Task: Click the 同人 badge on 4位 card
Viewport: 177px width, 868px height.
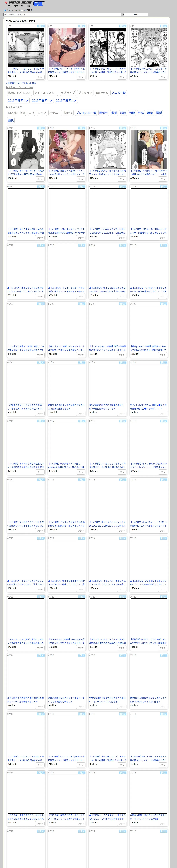Action: 164,26
